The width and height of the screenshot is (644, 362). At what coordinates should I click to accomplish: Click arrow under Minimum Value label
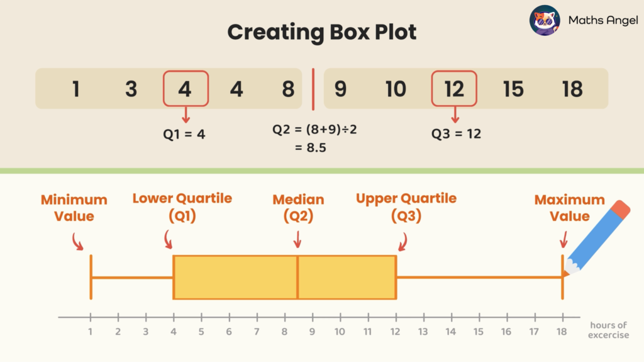[x=77, y=242]
